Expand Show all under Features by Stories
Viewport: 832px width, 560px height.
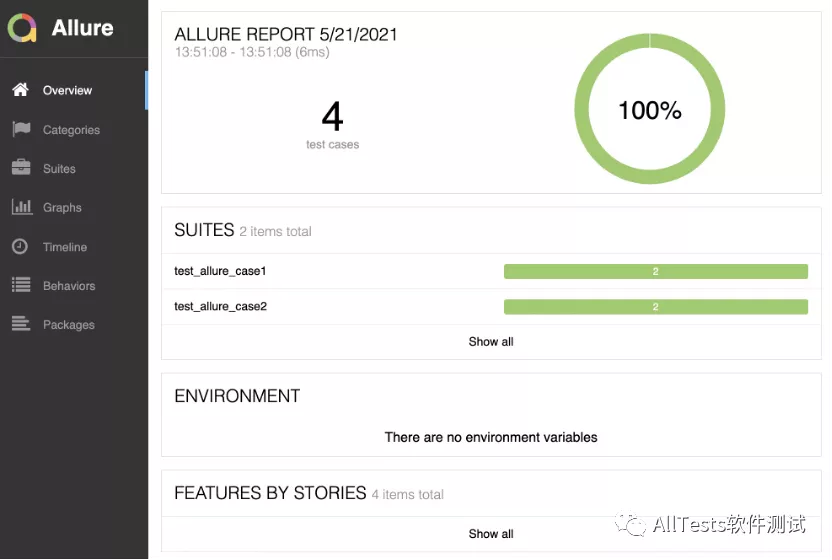pos(491,534)
